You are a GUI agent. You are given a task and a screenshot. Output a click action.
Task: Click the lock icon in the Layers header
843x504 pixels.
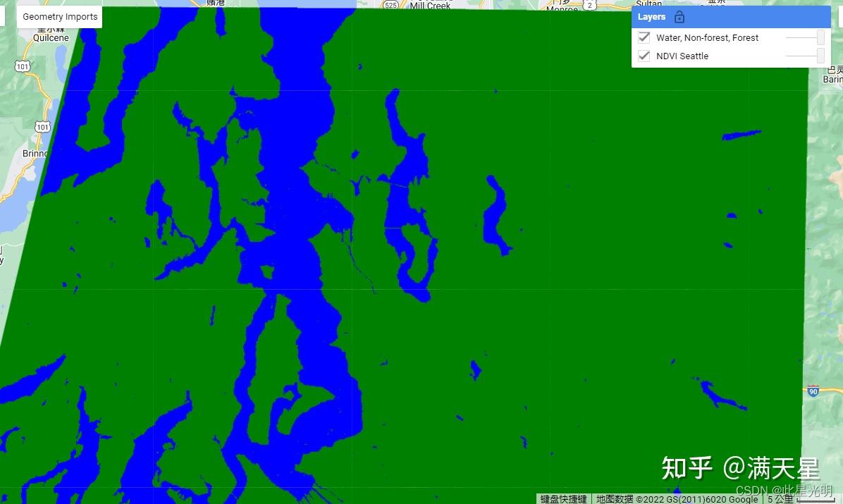[679, 16]
